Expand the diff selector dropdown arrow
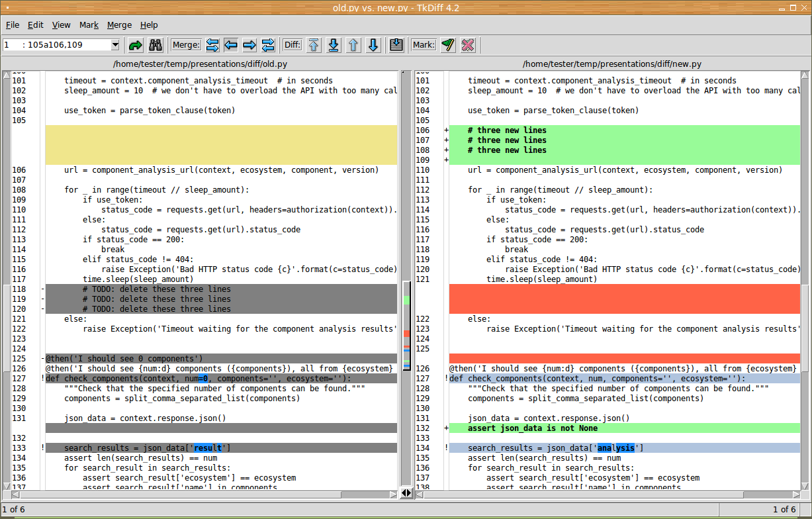Viewport: 812px width, 519px height. tap(115, 45)
